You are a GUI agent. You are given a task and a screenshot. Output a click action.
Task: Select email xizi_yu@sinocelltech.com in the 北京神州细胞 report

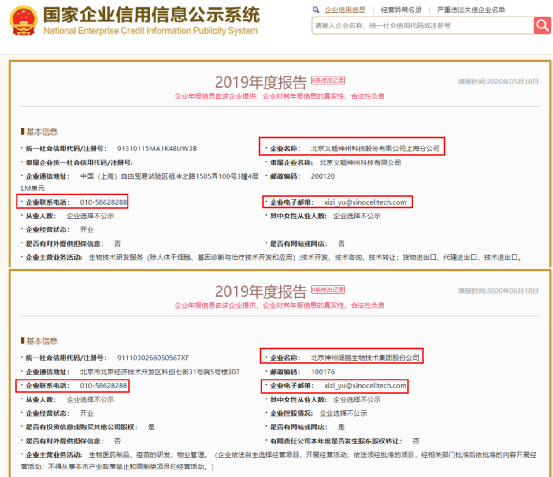pos(365,385)
